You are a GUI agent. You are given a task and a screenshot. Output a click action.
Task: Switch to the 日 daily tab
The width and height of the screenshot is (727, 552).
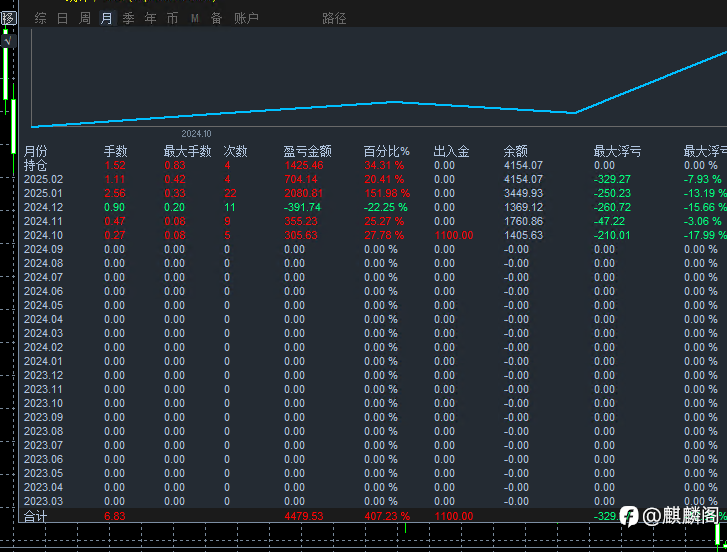[x=63, y=18]
